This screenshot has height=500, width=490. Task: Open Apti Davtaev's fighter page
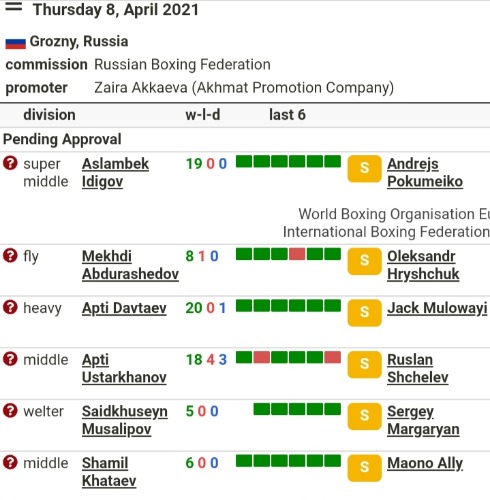click(124, 308)
